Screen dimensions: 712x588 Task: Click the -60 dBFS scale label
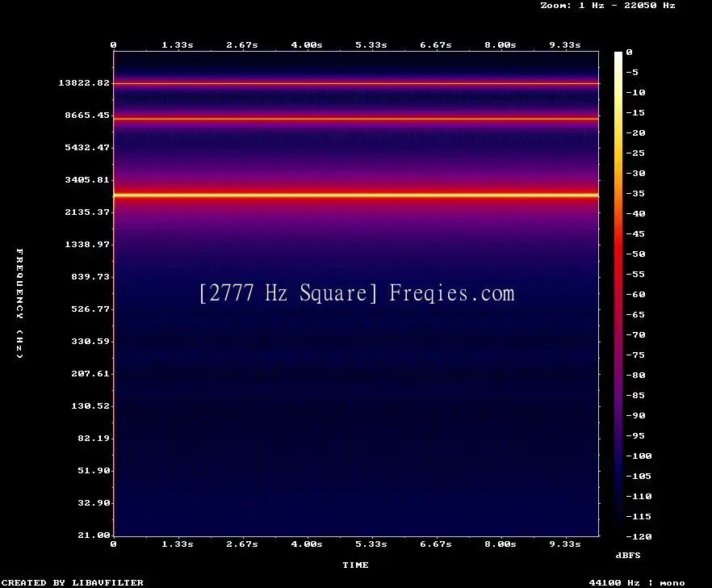[x=635, y=295]
